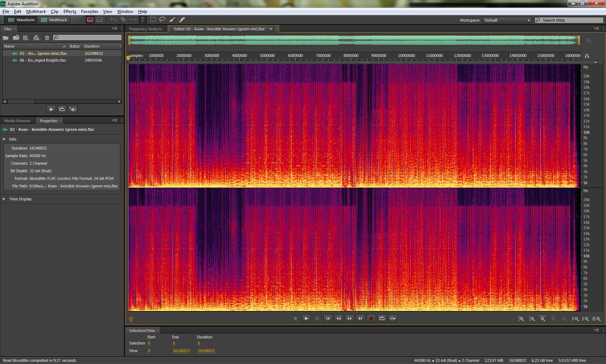This screenshot has width=606, height=364.
Task: Open the File menu
Action: (6, 12)
